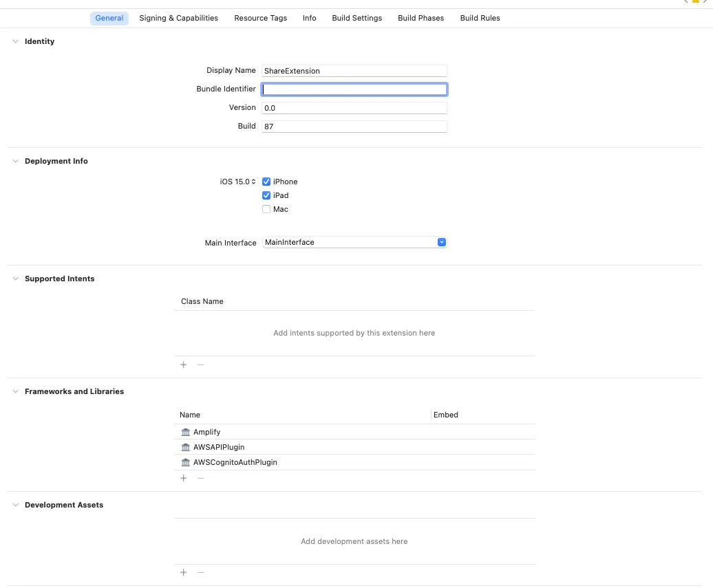
Task: Add a new supported intent
Action: tap(184, 364)
